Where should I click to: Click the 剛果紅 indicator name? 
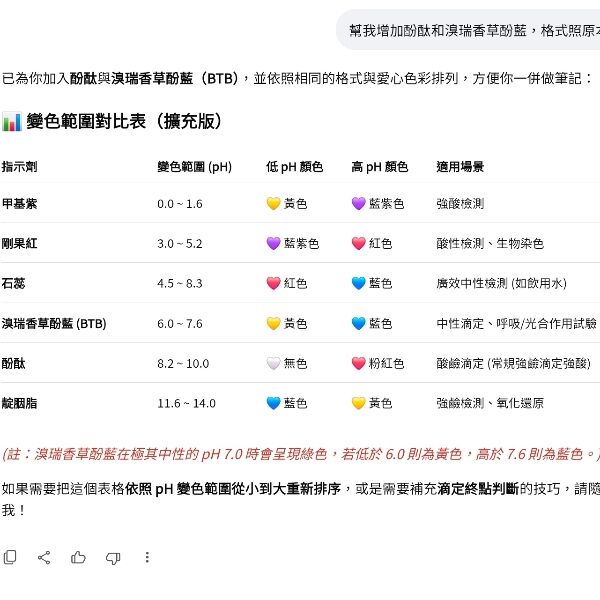(20, 243)
